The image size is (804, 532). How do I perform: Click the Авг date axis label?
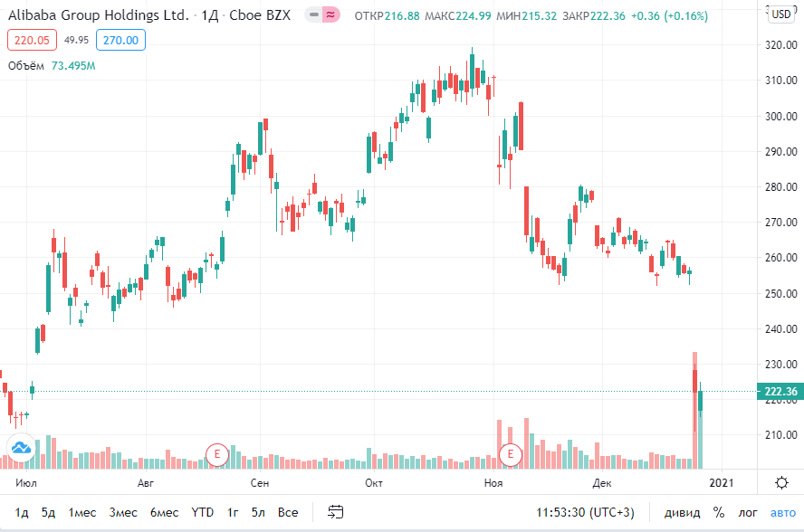[146, 483]
